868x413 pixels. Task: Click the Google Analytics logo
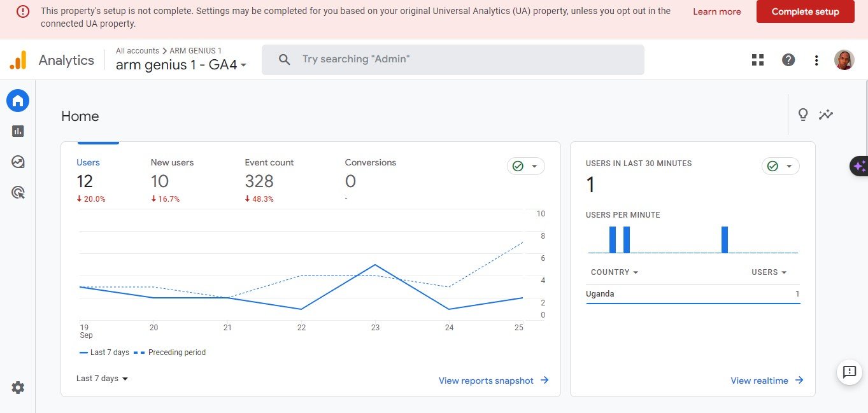[18, 60]
